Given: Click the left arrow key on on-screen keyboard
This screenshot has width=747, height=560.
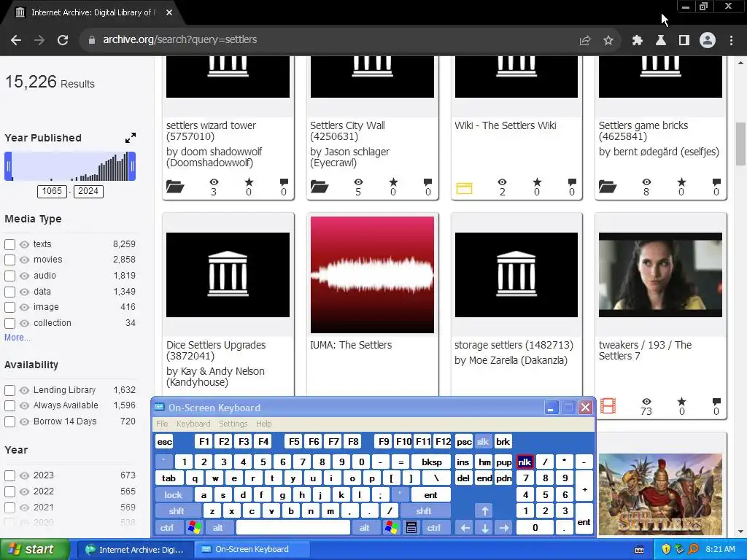Looking at the screenshot, I should pyautogui.click(x=465, y=528).
